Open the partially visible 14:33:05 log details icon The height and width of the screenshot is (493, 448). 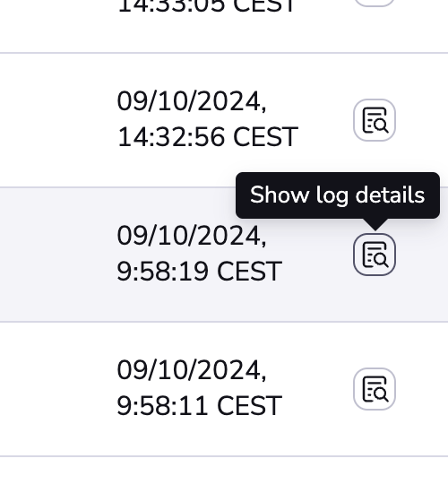pyautogui.click(x=375, y=3)
